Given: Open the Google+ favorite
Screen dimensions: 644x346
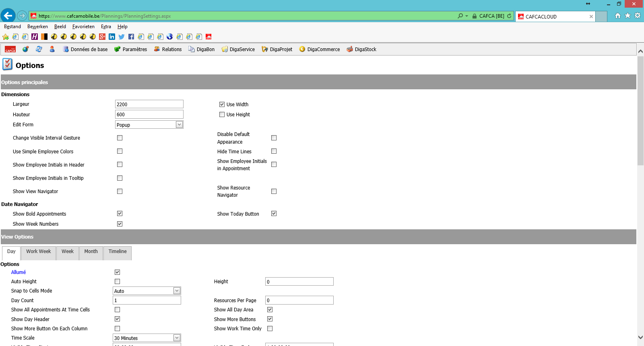Looking at the screenshot, I should coord(102,37).
